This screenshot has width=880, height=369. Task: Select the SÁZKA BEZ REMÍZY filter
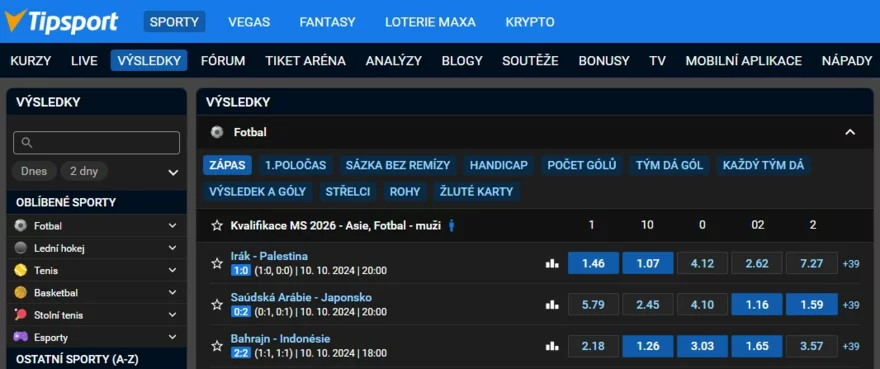coord(398,165)
